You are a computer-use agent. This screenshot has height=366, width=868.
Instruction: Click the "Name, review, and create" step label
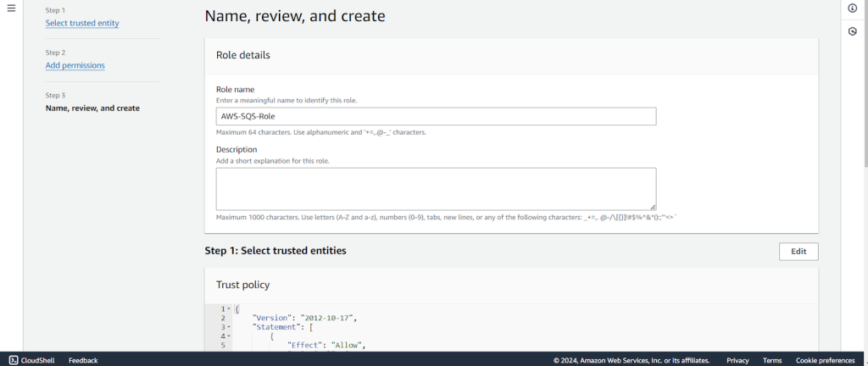point(92,108)
